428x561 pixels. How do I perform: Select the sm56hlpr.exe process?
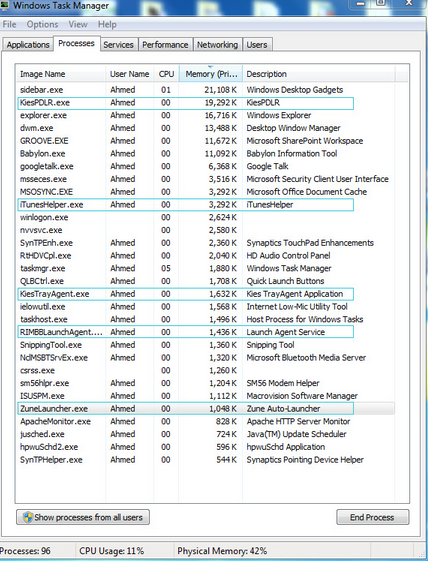coord(205,383)
